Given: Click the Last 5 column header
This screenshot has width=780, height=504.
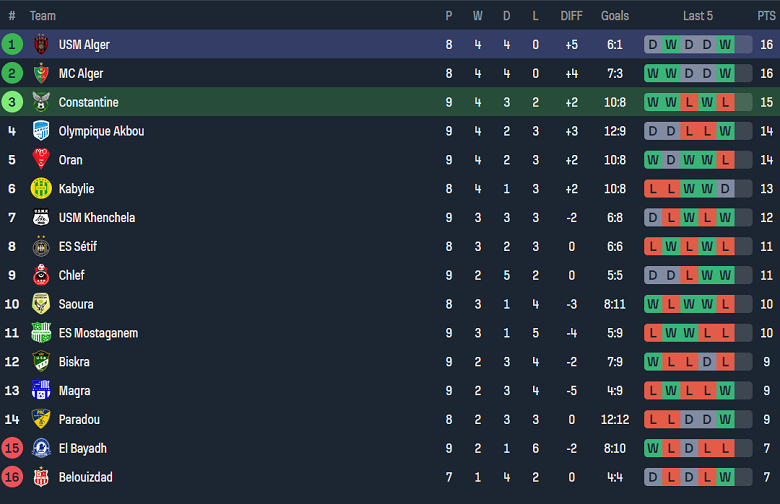Looking at the screenshot, I should [x=698, y=16].
